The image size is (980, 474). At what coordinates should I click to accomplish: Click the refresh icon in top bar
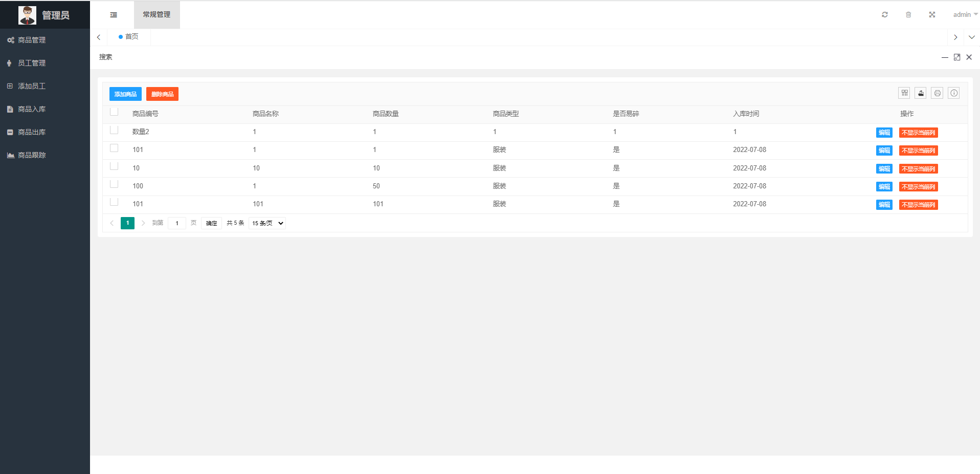coord(885,15)
